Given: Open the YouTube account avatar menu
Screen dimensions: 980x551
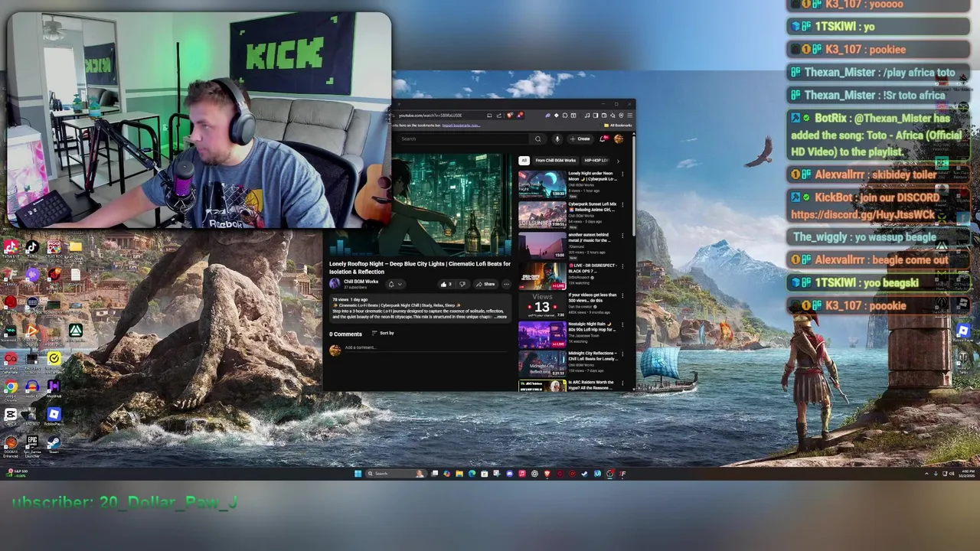Looking at the screenshot, I should (x=619, y=139).
